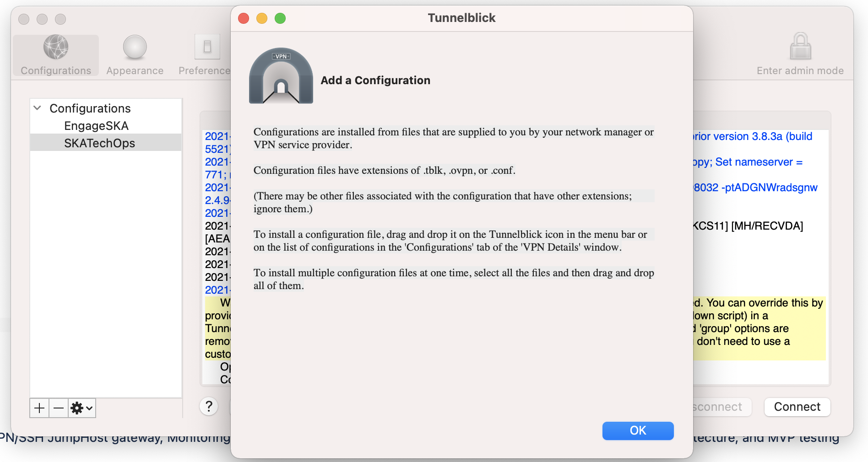Click the log text 'rior version 3.8.3a (build'
Screen dimensions: 868x462
click(753, 136)
